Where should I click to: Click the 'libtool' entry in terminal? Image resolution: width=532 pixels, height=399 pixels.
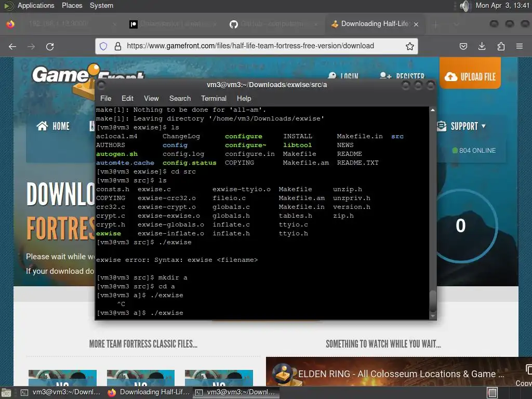tap(297, 145)
